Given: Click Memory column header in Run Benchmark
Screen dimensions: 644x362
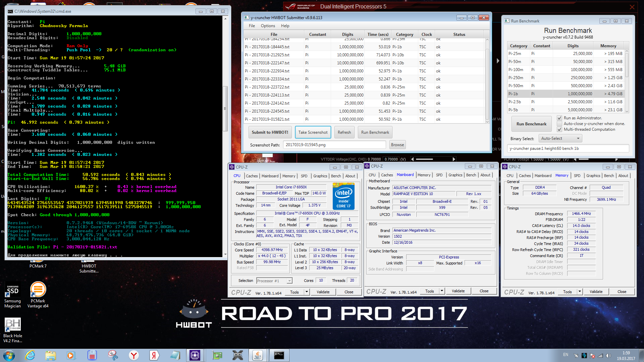Looking at the screenshot, I should [x=608, y=46].
